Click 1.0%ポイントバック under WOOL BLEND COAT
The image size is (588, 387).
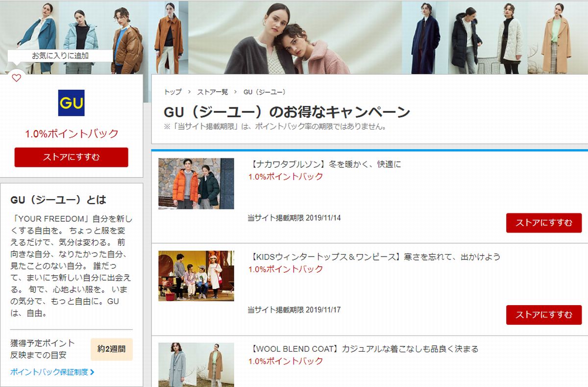tap(286, 361)
